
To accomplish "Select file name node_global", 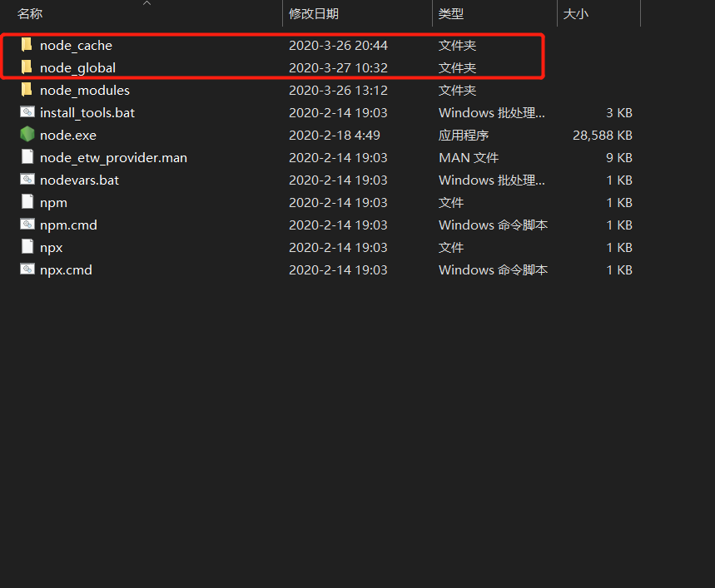I will 77,68.
